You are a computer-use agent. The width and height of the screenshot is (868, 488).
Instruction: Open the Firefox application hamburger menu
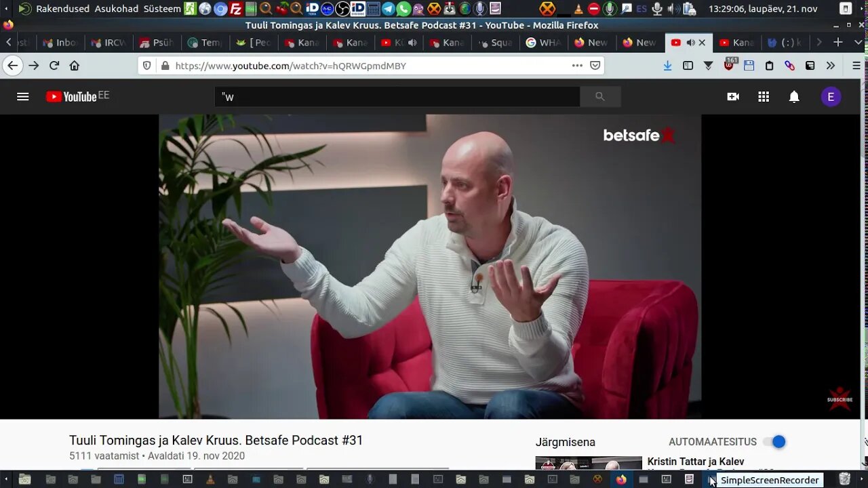(856, 66)
